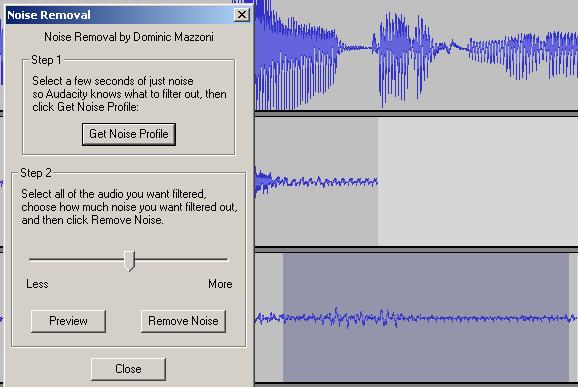Click the unselected start of bottom track
The width and height of the screenshot is (578, 387).
pos(269,317)
